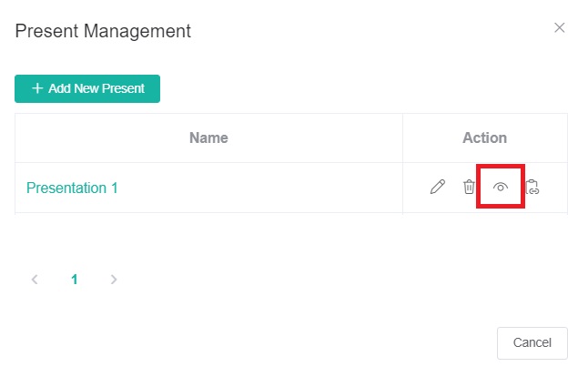Open the Presentation 1 link
The image size is (588, 377).
(72, 188)
